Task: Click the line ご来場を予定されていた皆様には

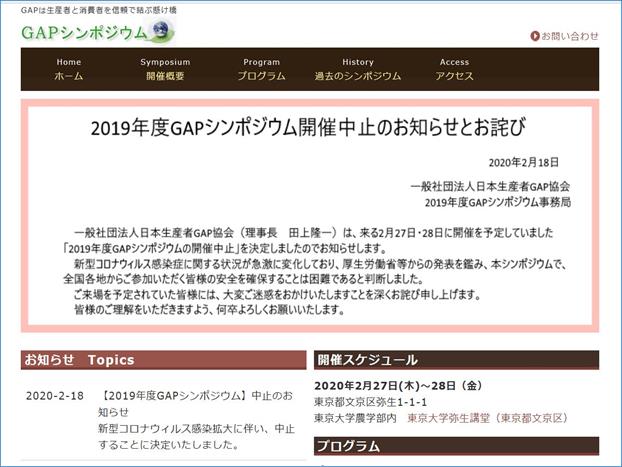Action: click(x=277, y=294)
